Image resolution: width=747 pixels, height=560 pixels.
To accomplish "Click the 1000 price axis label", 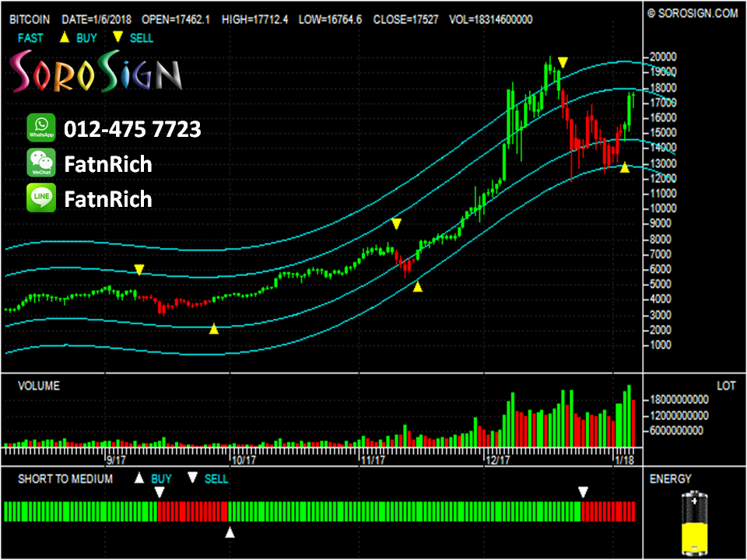I will pos(661,345).
